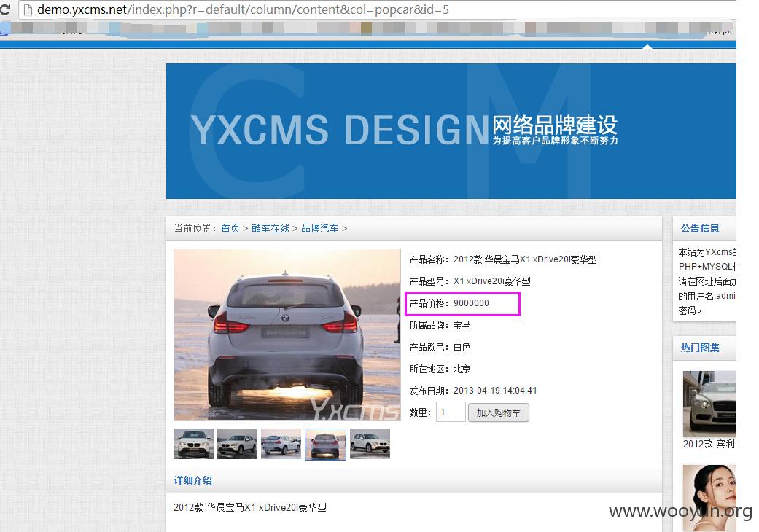Select the fifth car thumbnail
Screen dimensions: 759x532
coord(370,444)
